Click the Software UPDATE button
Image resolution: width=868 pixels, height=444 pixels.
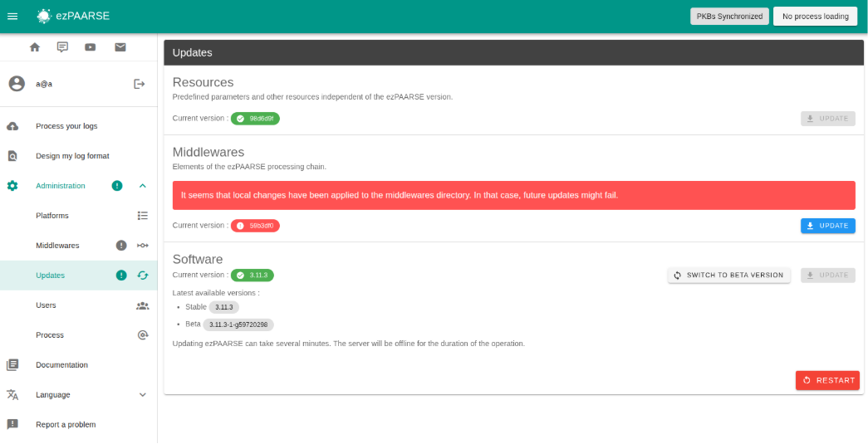pyautogui.click(x=827, y=275)
